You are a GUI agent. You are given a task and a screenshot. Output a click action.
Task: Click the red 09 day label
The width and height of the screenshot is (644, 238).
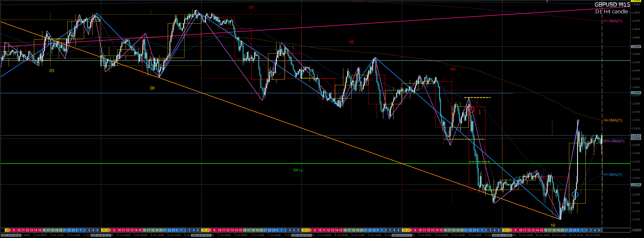[x=453, y=69]
